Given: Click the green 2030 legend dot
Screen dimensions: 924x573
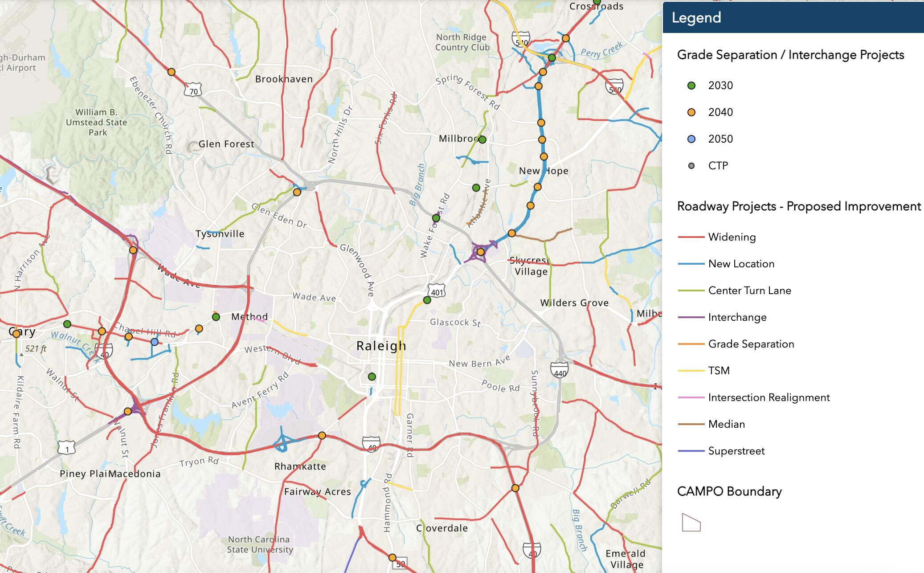Looking at the screenshot, I should tap(691, 86).
